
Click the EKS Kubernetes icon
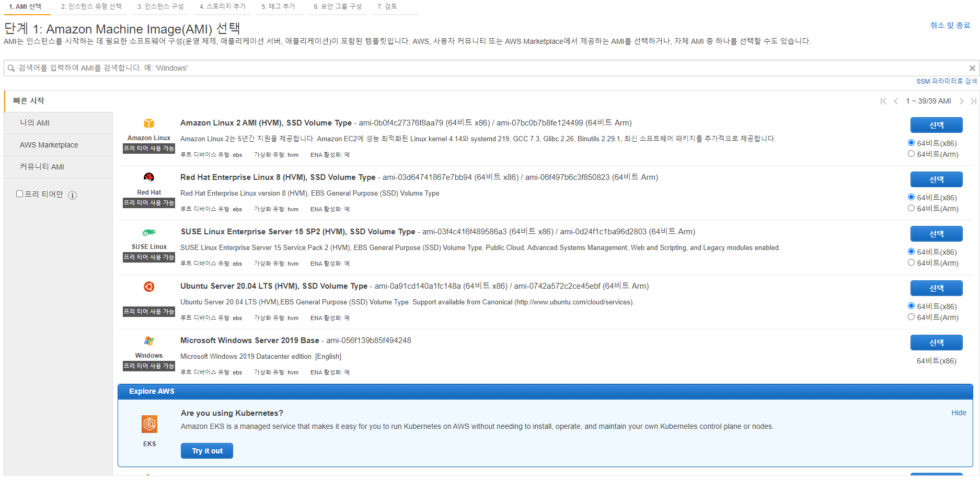tap(149, 424)
